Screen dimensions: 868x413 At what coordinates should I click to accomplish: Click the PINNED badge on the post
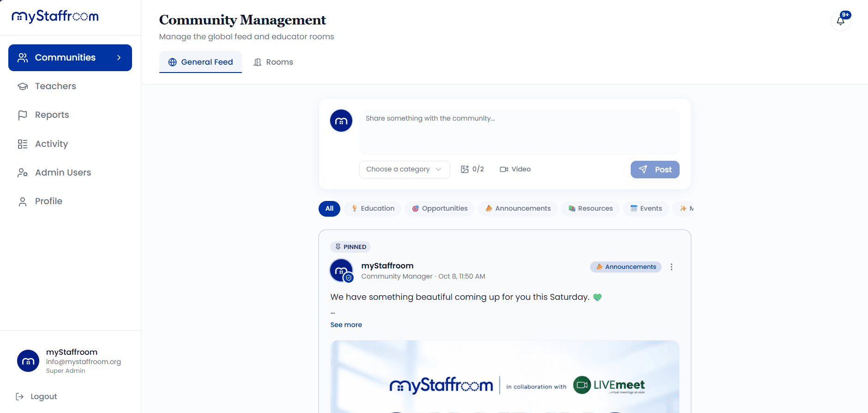[350, 247]
